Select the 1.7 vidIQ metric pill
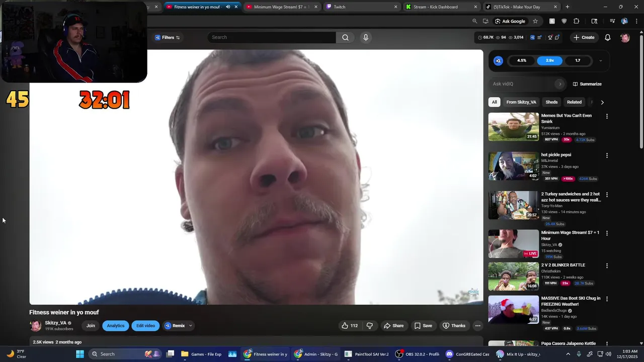This screenshot has width=644, height=362. tap(578, 60)
